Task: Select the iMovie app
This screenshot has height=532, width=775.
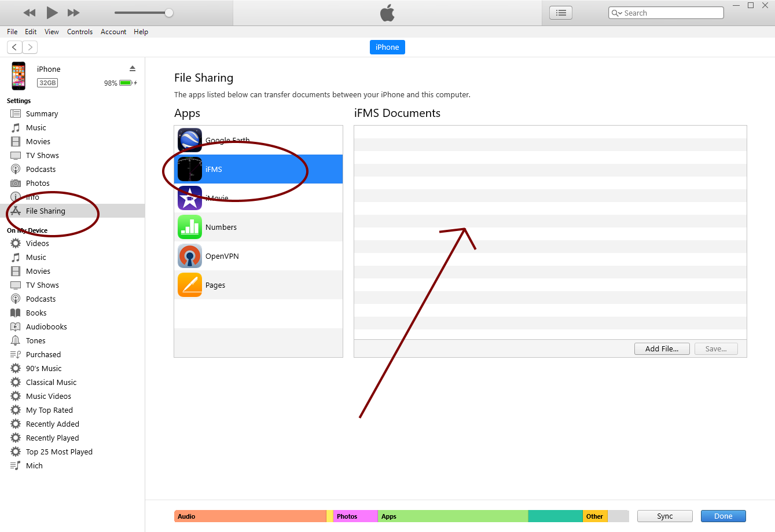Action: pyautogui.click(x=258, y=198)
